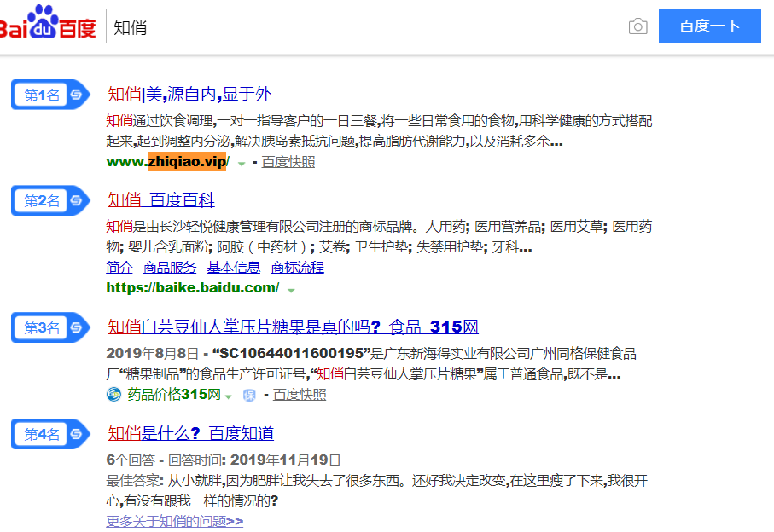Jump to 商标流程 section link
The image size is (774, 532).
click(298, 267)
